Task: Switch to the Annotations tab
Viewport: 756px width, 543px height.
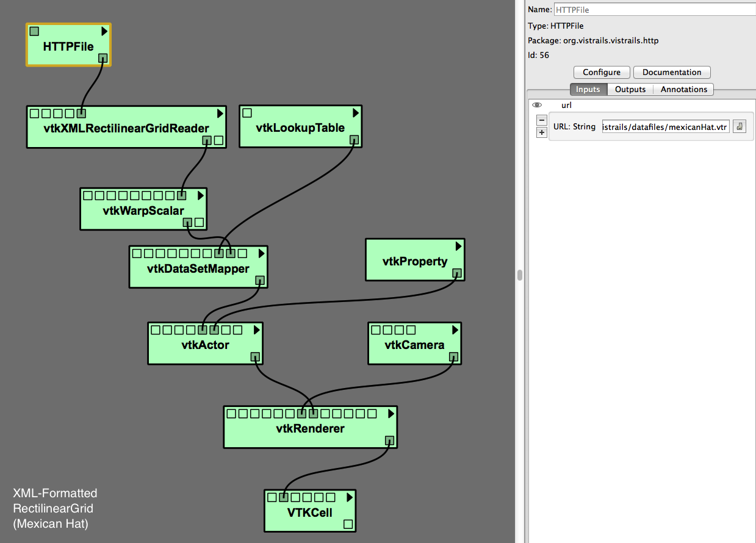Action: click(683, 89)
